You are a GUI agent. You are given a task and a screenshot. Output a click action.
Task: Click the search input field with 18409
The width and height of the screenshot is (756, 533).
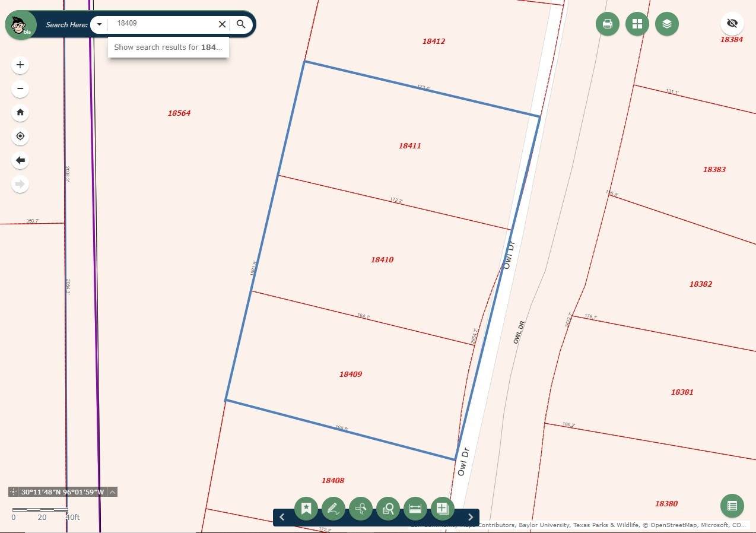pyautogui.click(x=163, y=24)
